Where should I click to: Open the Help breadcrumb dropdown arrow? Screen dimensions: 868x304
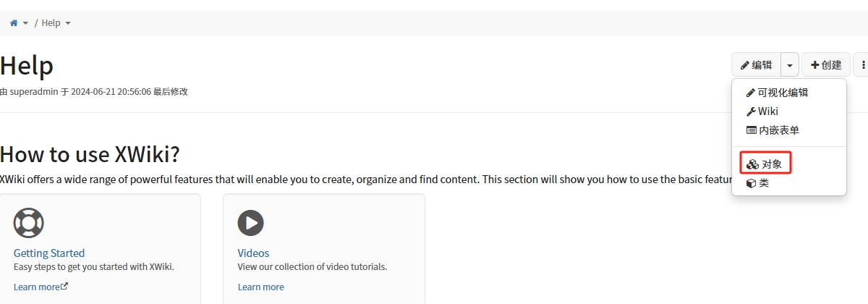(68, 23)
